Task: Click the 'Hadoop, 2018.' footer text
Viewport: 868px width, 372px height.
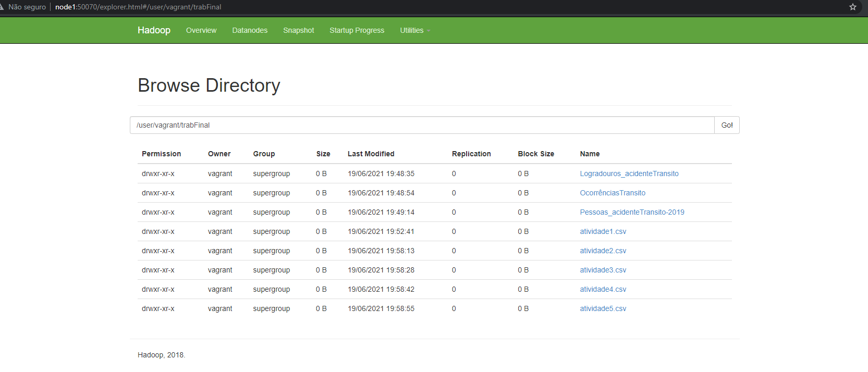Action: [161, 355]
